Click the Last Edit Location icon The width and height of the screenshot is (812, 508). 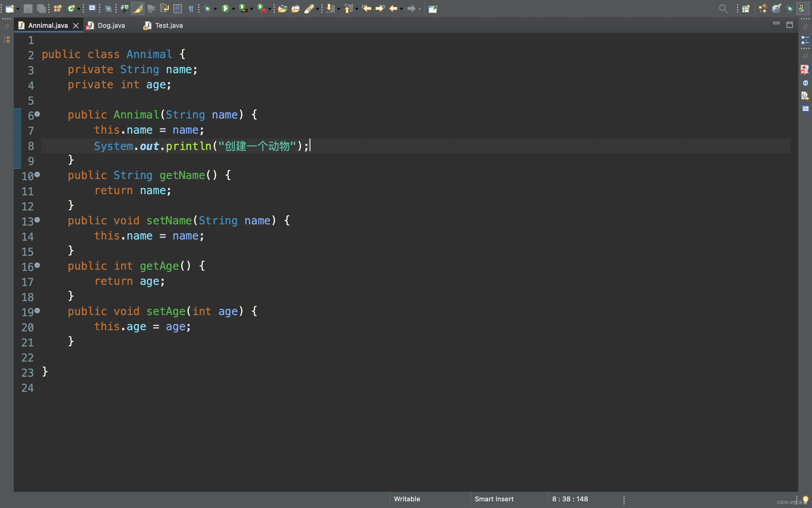click(x=366, y=9)
